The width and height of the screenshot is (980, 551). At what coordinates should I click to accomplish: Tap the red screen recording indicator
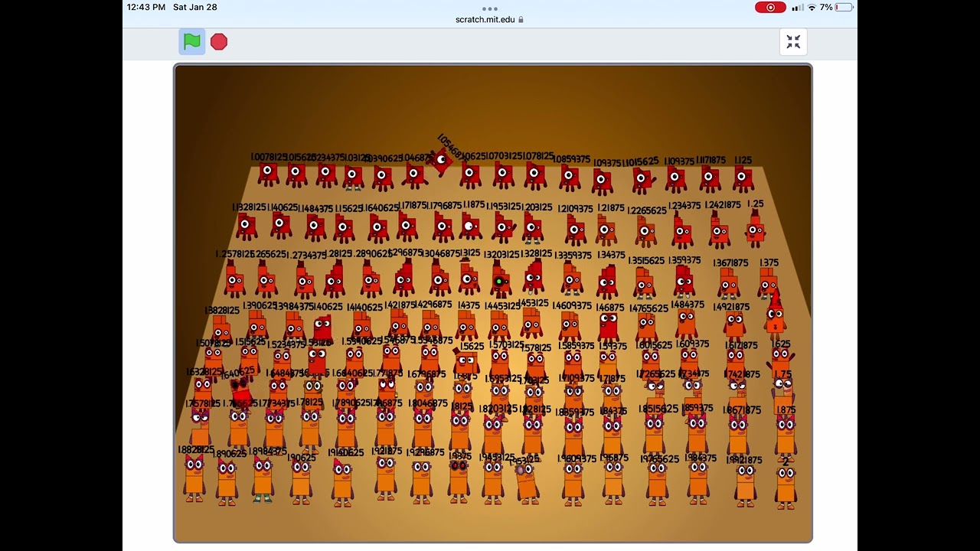tap(770, 8)
